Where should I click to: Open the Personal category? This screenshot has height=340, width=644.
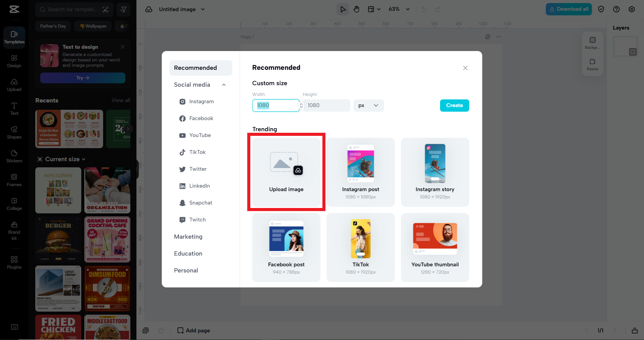pyautogui.click(x=201, y=271)
